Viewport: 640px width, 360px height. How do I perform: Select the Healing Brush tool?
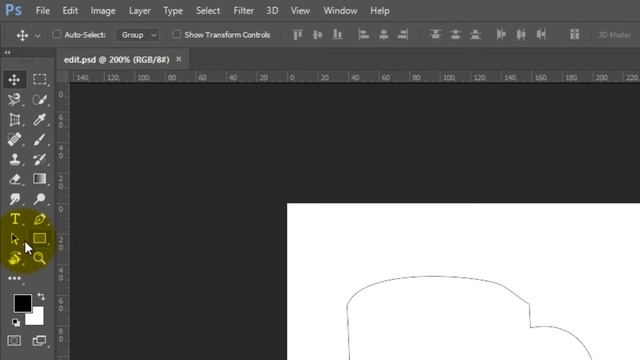pos(14,139)
